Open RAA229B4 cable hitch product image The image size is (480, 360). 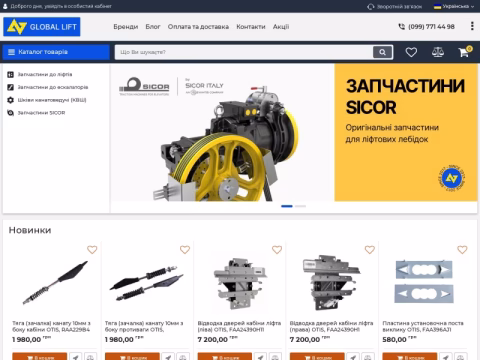55,283
